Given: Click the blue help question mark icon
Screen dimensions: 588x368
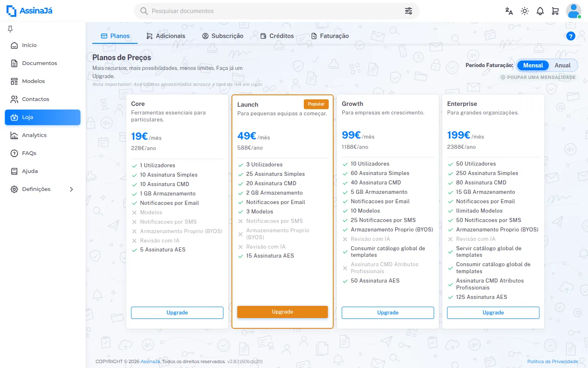Looking at the screenshot, I should coord(571,36).
